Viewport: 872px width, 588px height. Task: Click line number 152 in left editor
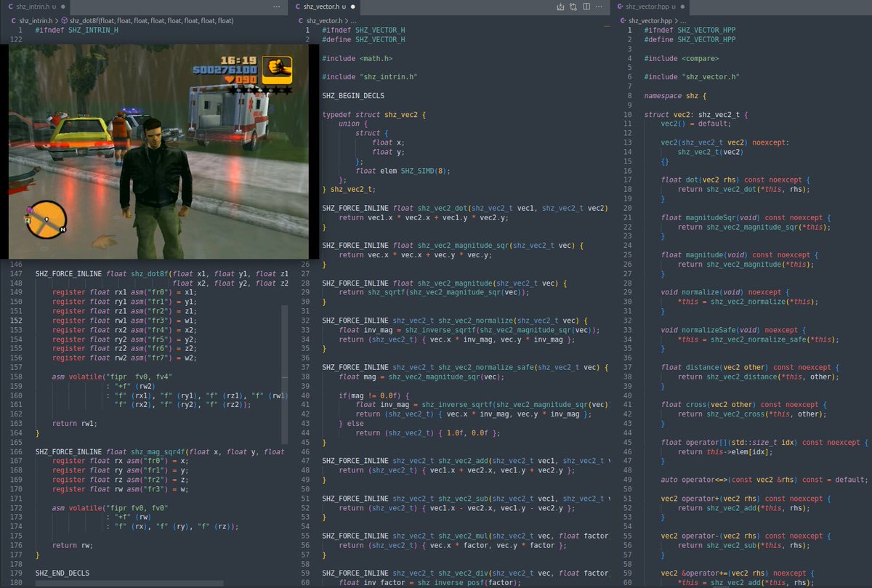pyautogui.click(x=17, y=321)
